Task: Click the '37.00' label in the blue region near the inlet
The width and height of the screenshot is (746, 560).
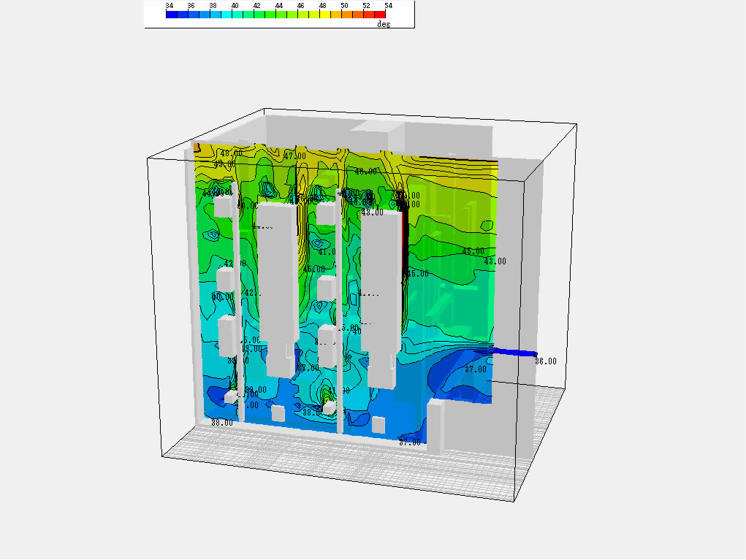Action: coord(476,369)
